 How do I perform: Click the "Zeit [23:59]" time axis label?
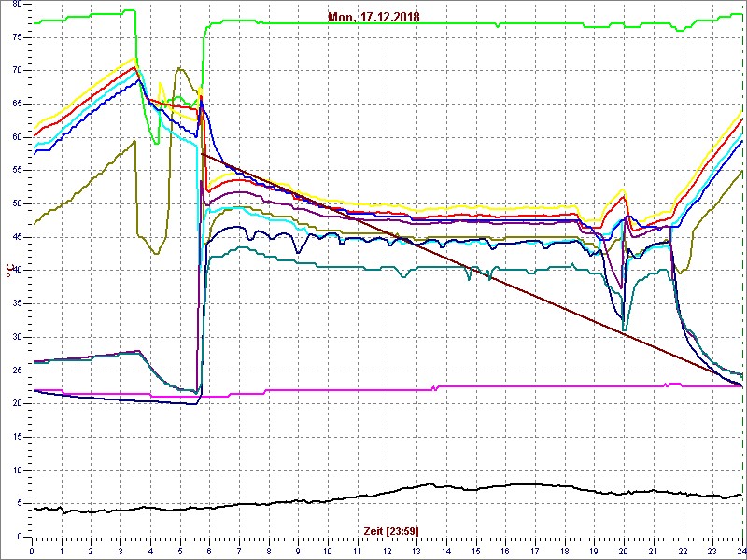[391, 530]
